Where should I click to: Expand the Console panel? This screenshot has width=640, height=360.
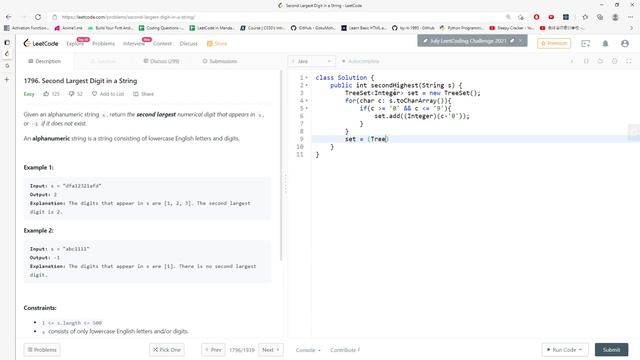pos(308,350)
